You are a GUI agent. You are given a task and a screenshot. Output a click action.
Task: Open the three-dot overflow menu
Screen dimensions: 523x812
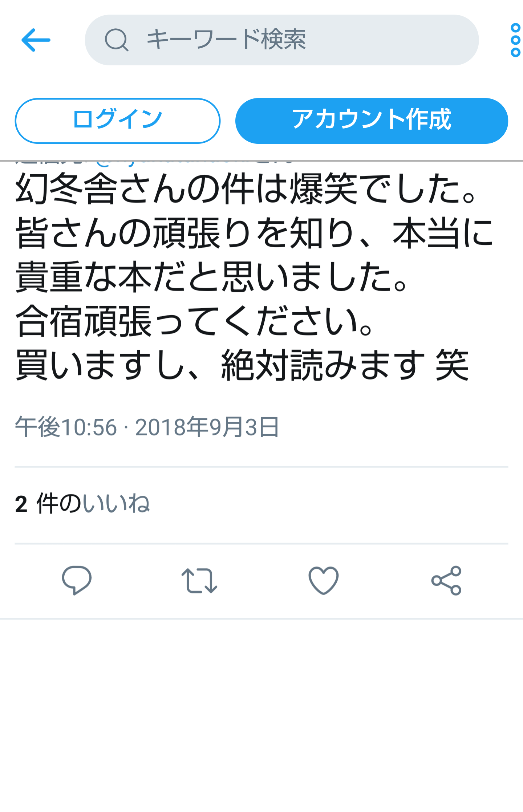[515, 40]
